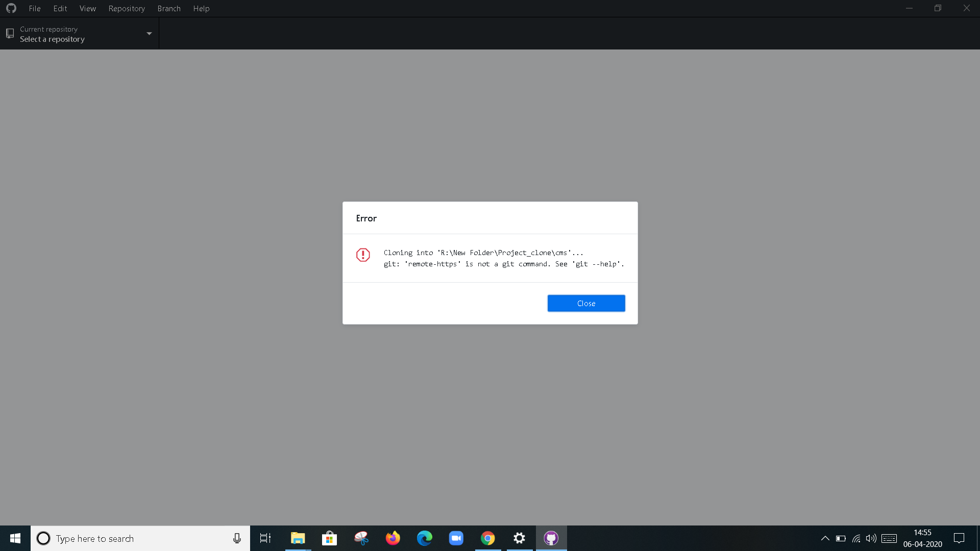Open Google Chrome from the taskbar
Viewport: 980px width, 551px height.
click(x=488, y=538)
